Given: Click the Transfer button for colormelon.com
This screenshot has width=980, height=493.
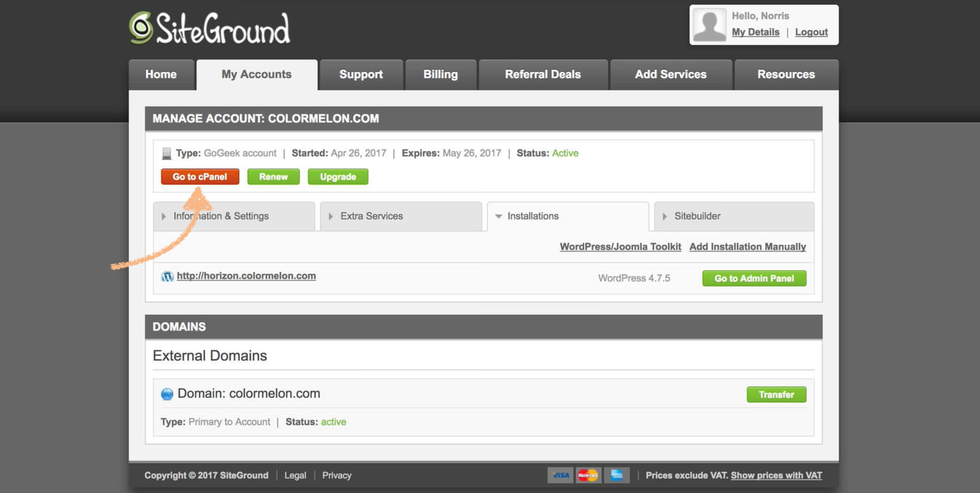Looking at the screenshot, I should (x=777, y=395).
